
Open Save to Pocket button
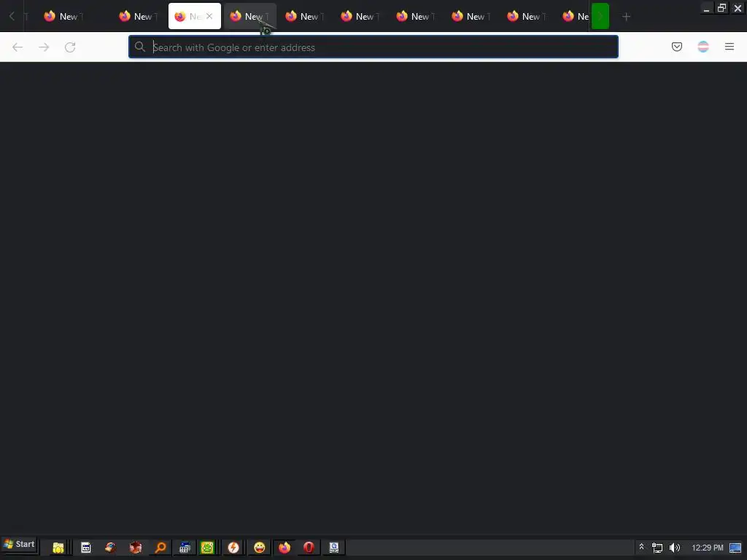pos(676,47)
